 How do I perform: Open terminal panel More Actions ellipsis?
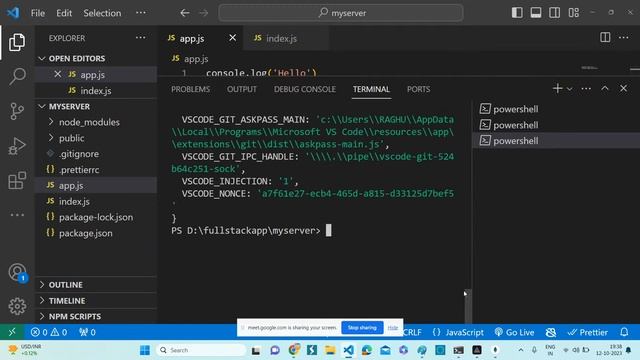586,89
